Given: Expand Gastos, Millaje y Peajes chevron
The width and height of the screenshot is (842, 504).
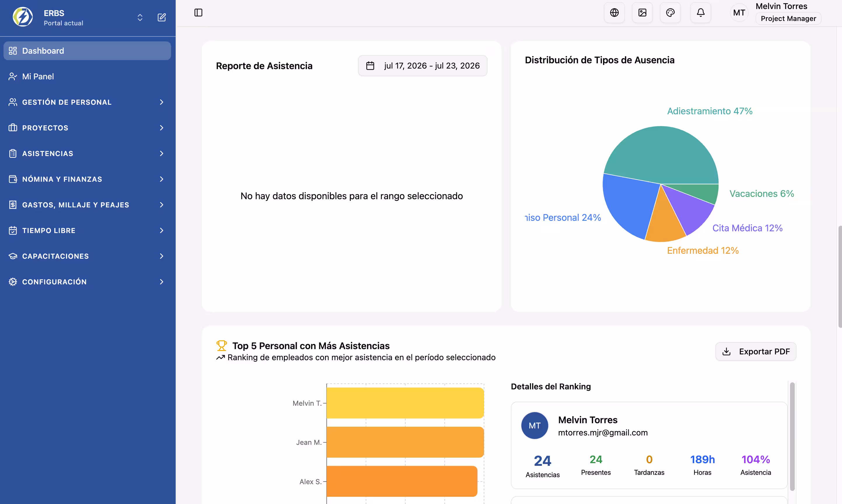Looking at the screenshot, I should coord(162,205).
